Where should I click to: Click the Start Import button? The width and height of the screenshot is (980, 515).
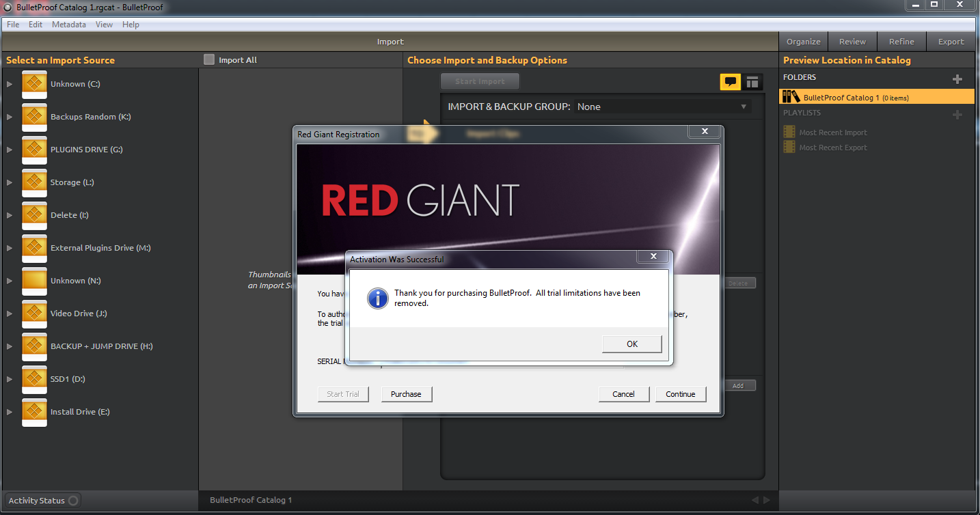click(x=480, y=81)
